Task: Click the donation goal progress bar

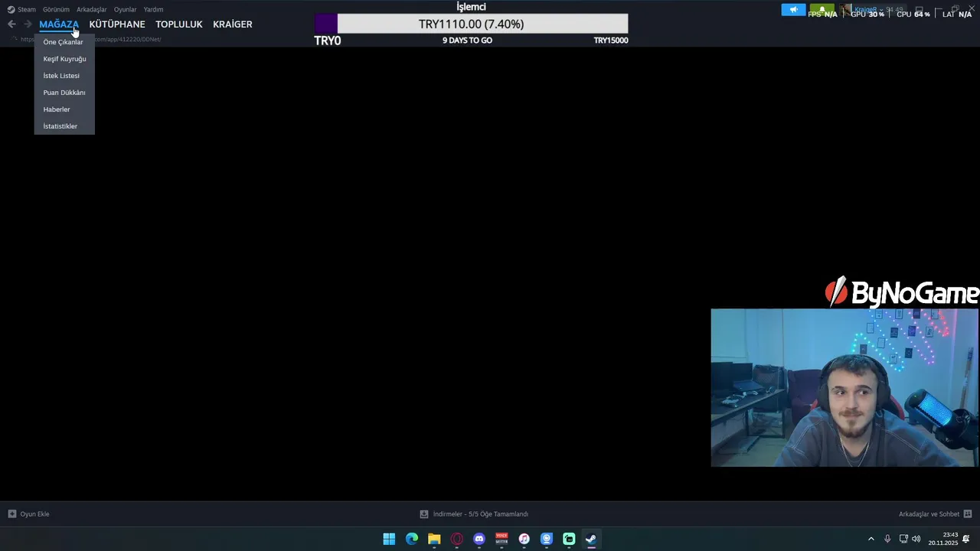Action: (471, 24)
